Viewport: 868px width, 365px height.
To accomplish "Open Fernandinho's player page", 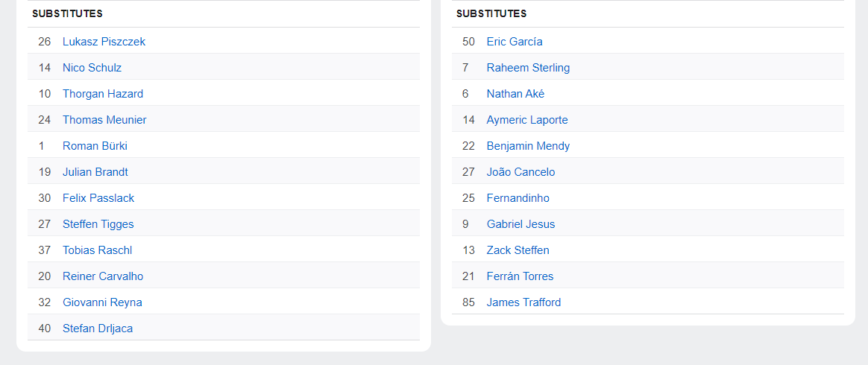I will tap(518, 198).
